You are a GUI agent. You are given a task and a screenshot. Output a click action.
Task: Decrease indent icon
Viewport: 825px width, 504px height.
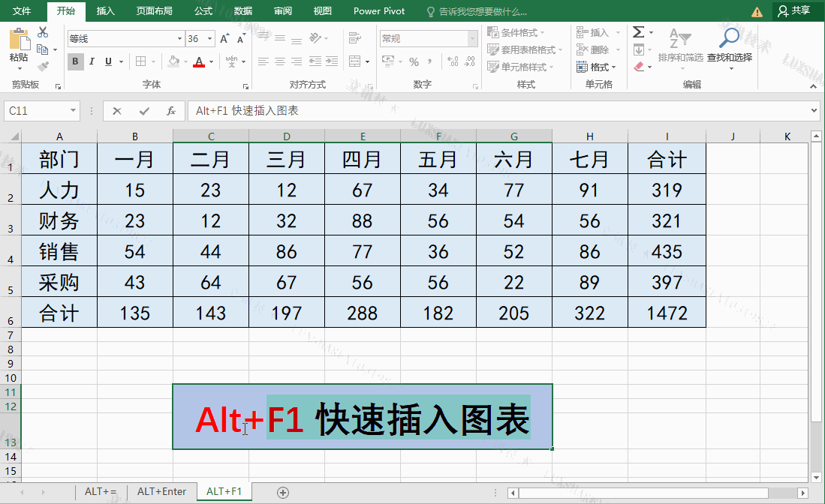(315, 61)
